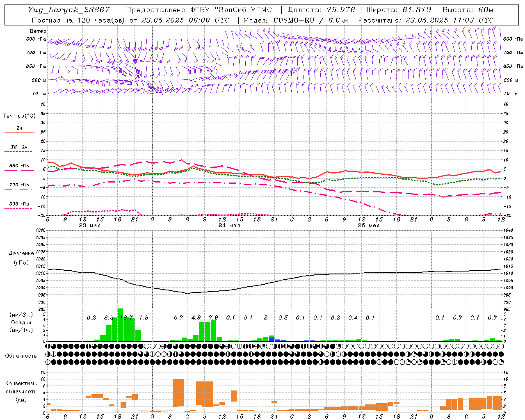Click the Конвективн. convective cloud label
Viewport: 525px width, 420px height.
pos(21,383)
